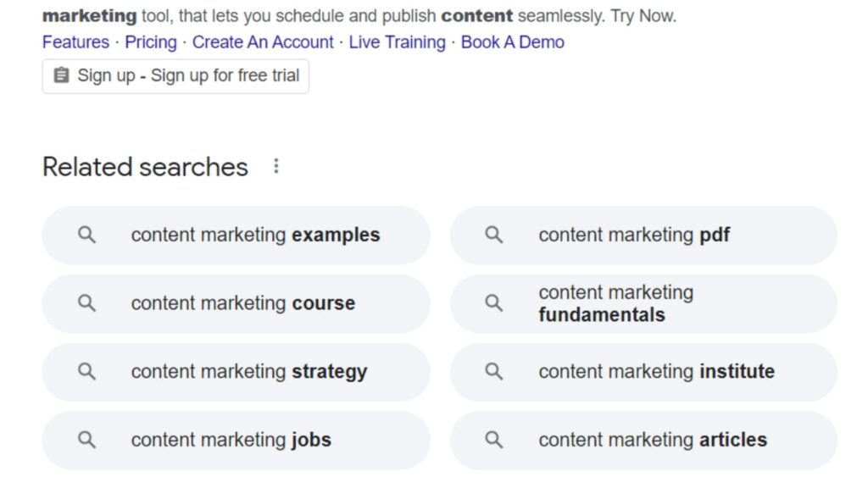The height and width of the screenshot is (488, 868).
Task: Open the Live Training link
Action: (397, 42)
